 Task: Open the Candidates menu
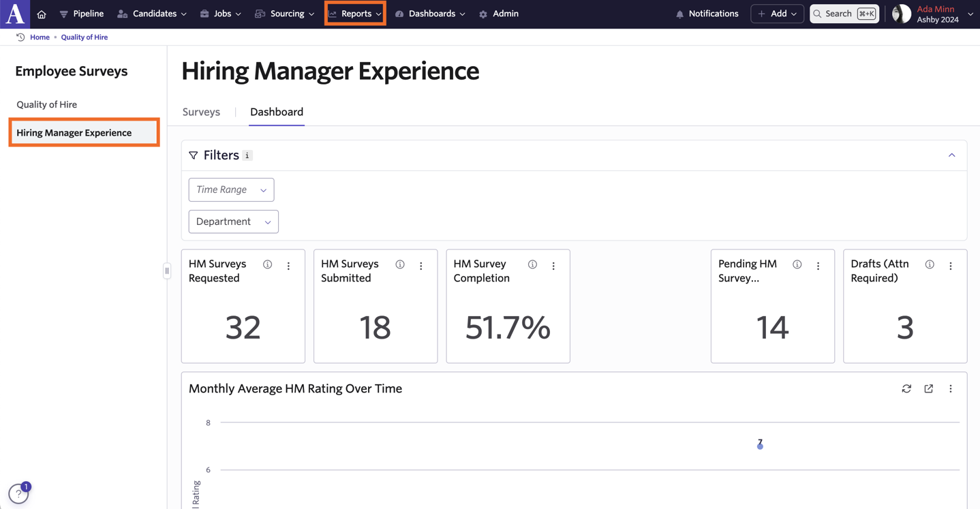tap(152, 14)
